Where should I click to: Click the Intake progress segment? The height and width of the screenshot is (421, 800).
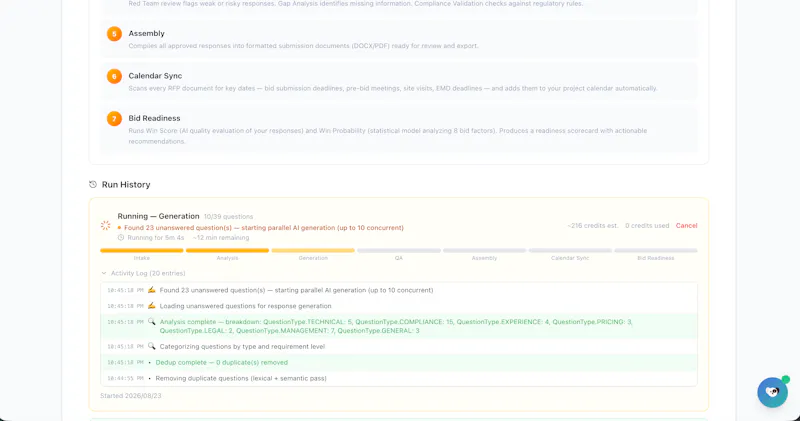click(142, 251)
